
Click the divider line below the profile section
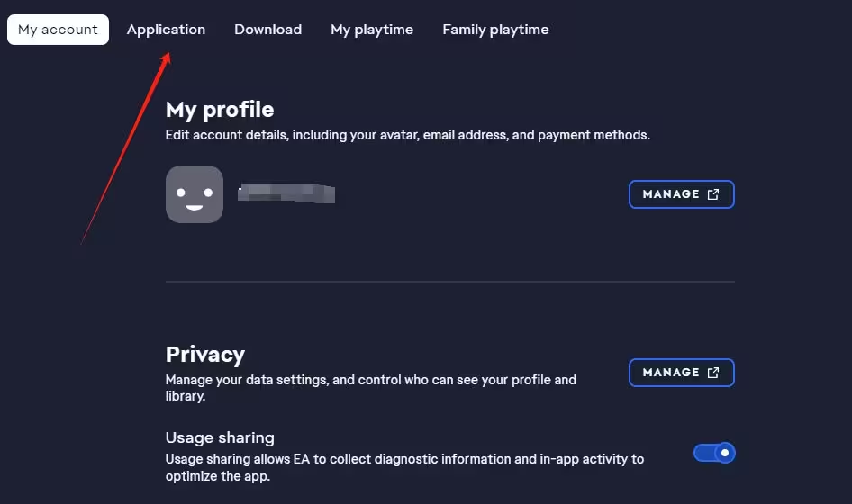[x=450, y=282]
